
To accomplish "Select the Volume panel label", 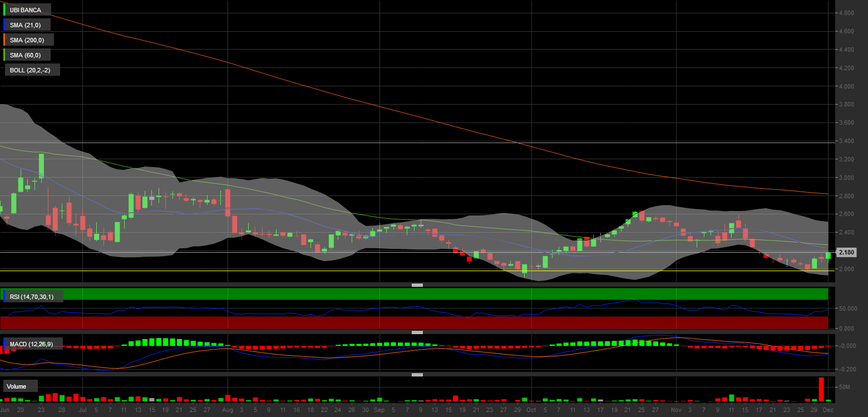I will pos(21,386).
